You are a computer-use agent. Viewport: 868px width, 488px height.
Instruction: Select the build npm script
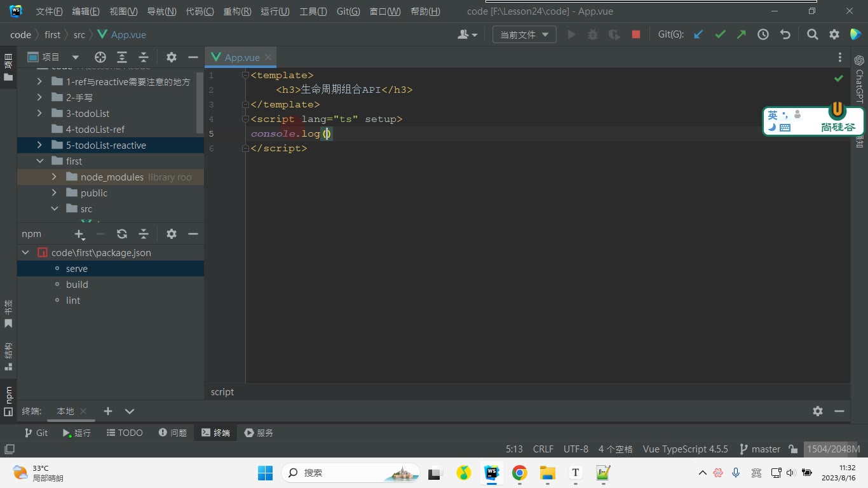[77, 285]
